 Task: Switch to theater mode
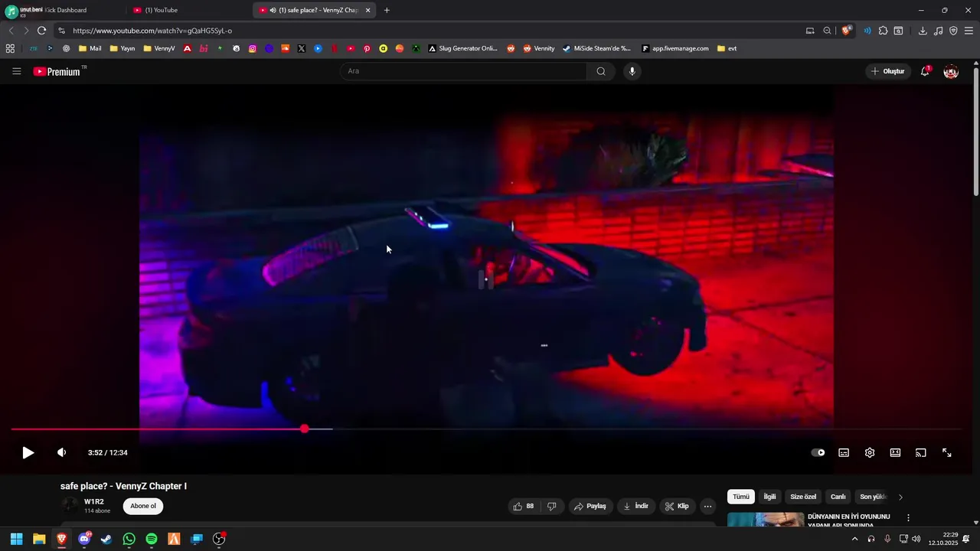[895, 452]
